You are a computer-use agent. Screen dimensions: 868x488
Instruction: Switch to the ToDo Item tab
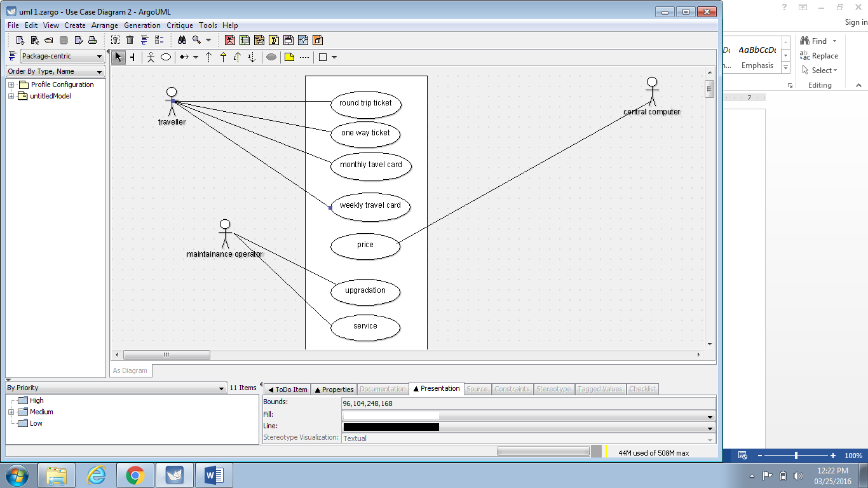coord(287,389)
